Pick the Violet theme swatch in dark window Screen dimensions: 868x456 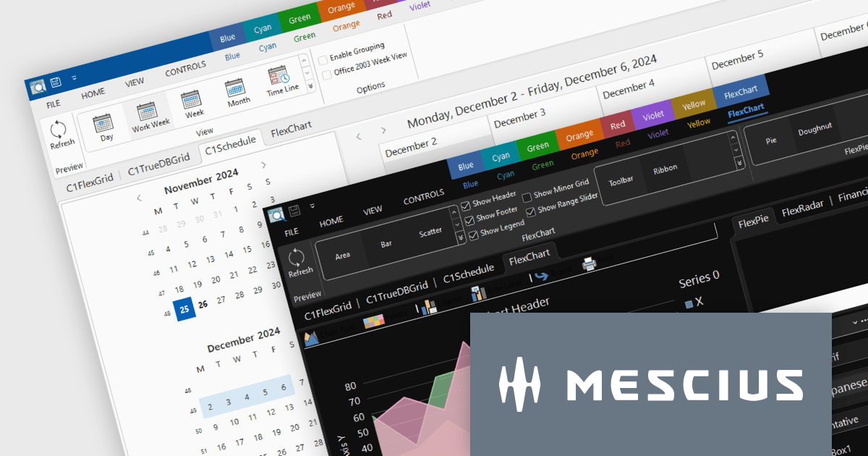(653, 116)
